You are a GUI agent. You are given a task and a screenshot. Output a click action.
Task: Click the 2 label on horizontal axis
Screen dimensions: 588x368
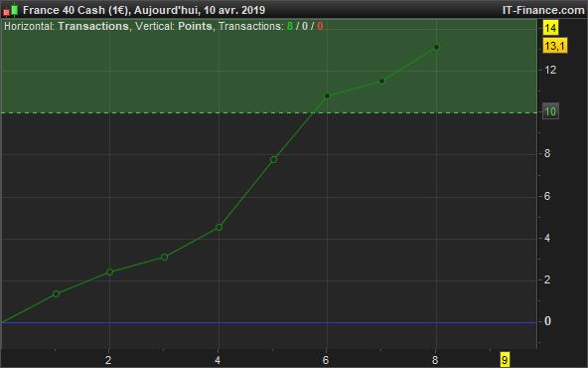coord(108,360)
